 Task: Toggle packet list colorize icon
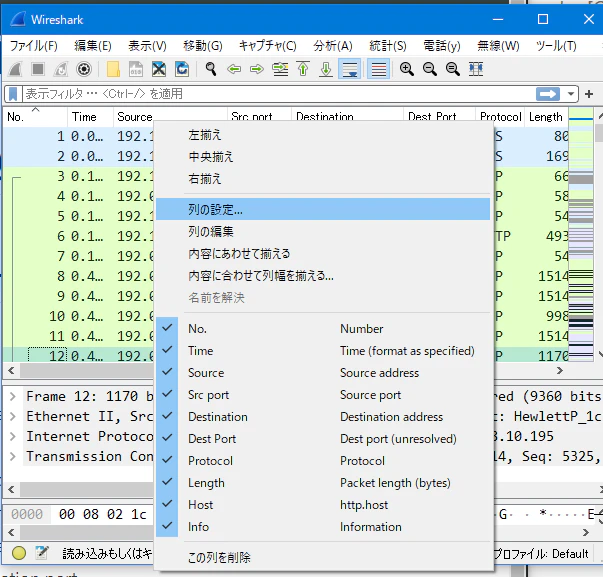click(x=379, y=69)
